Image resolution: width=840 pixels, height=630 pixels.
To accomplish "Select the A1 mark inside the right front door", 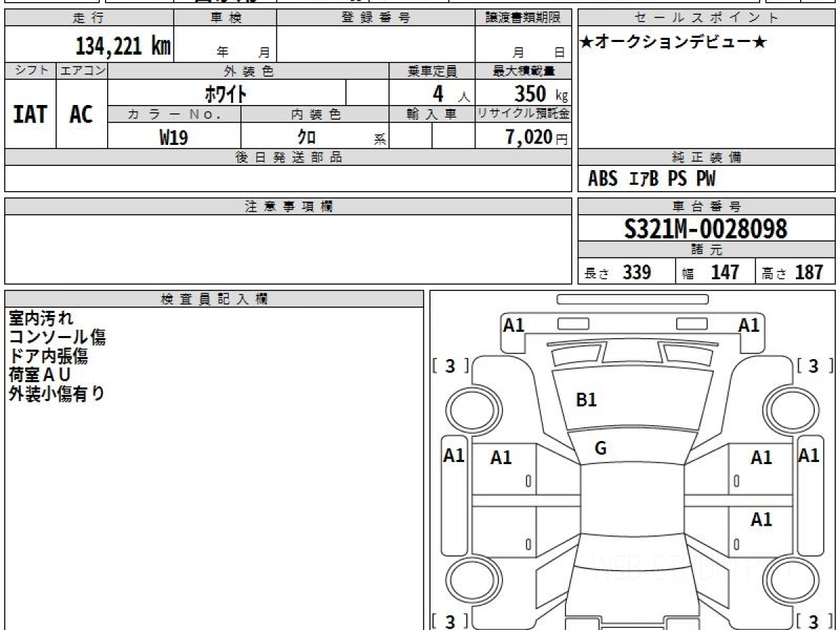I will tap(762, 458).
